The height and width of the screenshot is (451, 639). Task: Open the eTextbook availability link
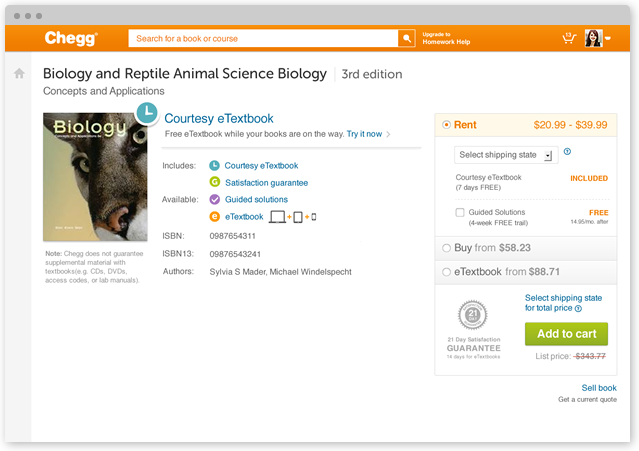(244, 217)
